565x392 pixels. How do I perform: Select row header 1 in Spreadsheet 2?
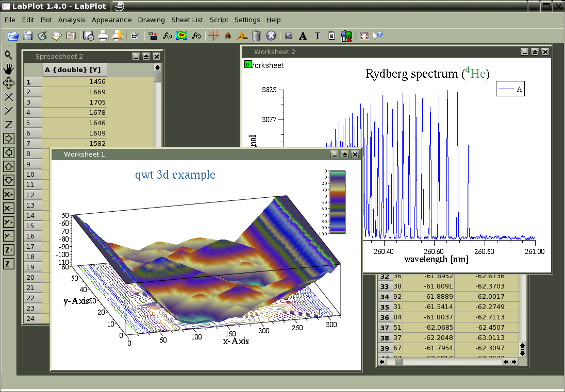[x=32, y=81]
